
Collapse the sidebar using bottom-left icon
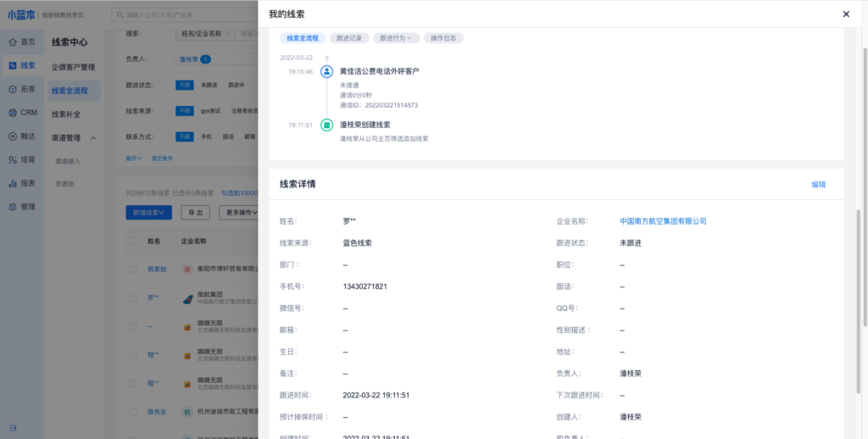13,426
